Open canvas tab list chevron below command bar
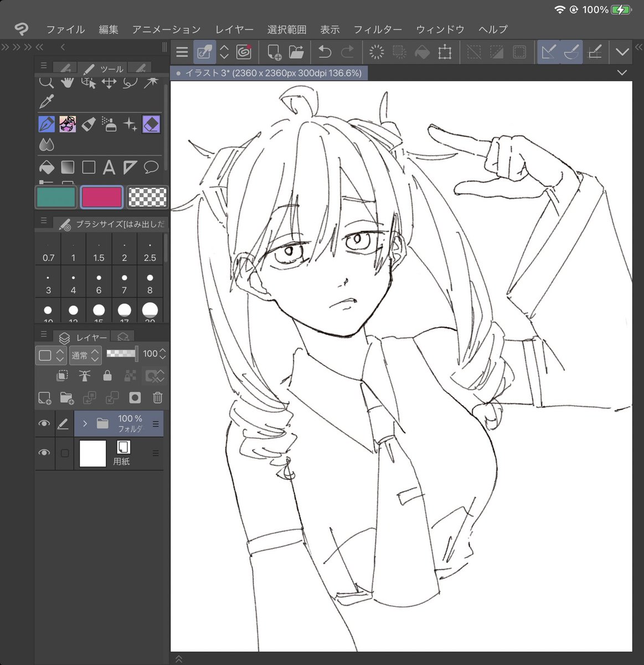Image resolution: width=644 pixels, height=665 pixels. click(x=622, y=73)
